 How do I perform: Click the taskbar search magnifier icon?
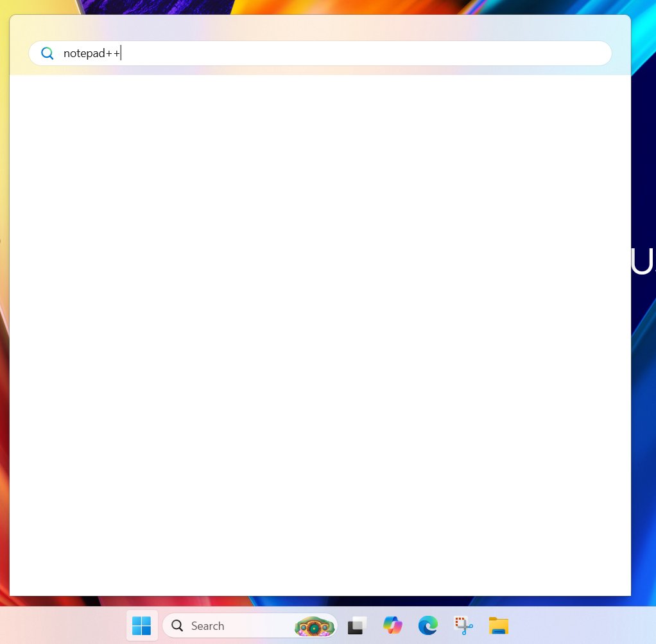(x=177, y=625)
